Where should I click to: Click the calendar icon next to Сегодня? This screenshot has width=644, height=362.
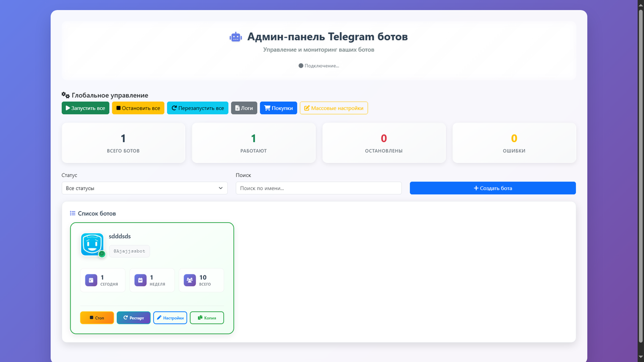tap(91, 280)
